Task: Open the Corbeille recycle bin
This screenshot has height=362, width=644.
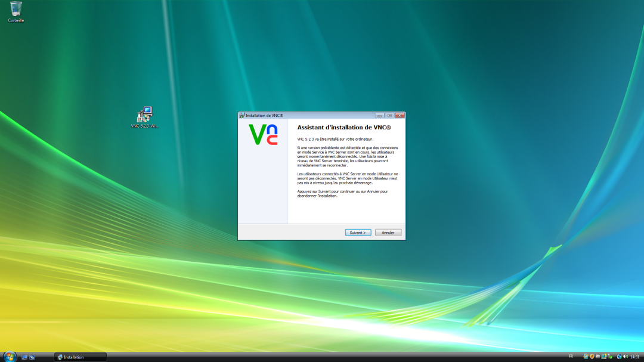Action: [x=15, y=10]
